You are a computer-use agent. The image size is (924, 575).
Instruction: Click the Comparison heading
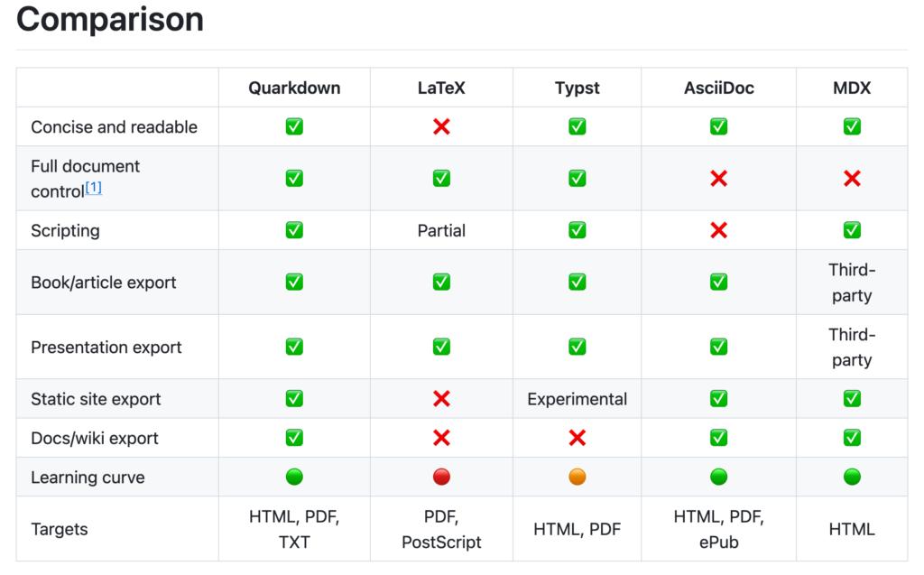click(110, 19)
